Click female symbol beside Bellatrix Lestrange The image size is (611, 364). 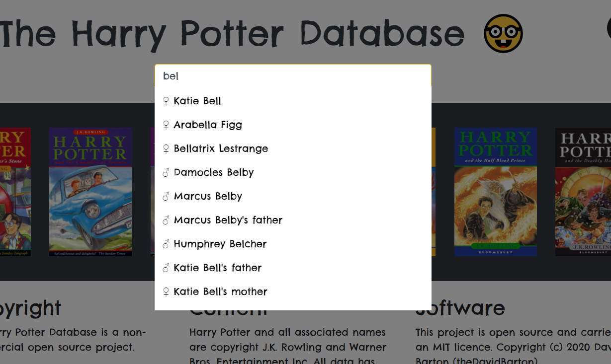pyautogui.click(x=166, y=149)
